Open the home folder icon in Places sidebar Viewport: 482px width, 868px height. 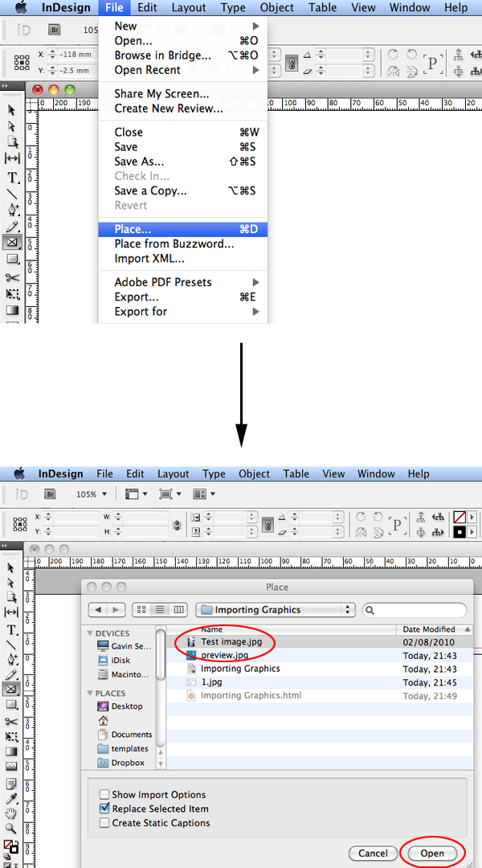(102, 720)
